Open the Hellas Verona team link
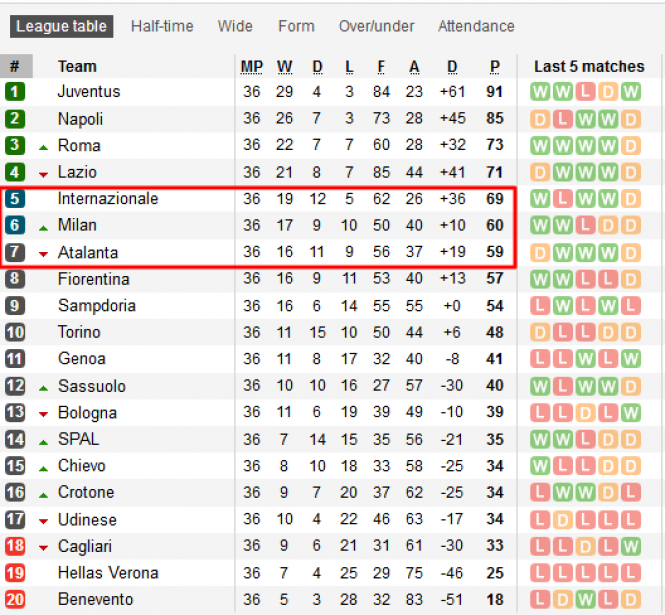Image resolution: width=665 pixels, height=615 pixels. click(108, 573)
